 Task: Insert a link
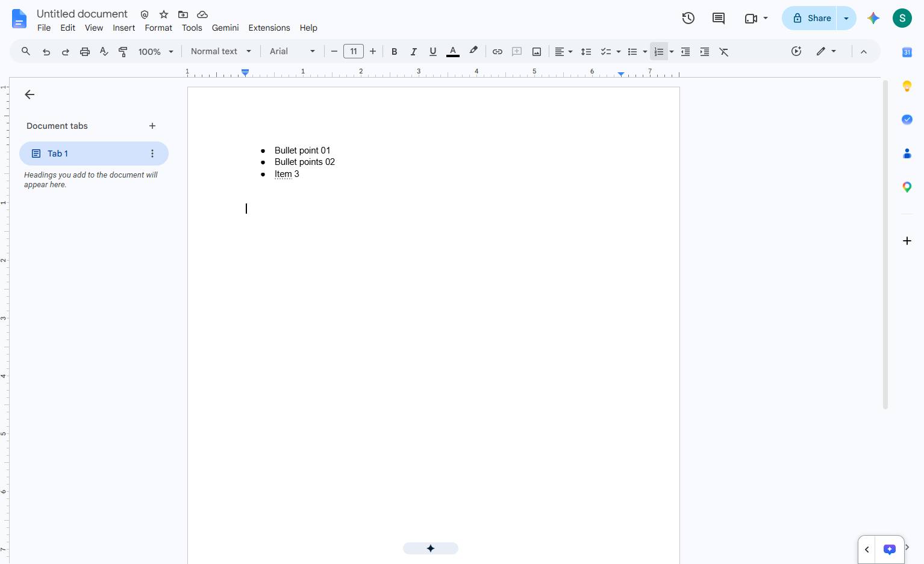498,52
